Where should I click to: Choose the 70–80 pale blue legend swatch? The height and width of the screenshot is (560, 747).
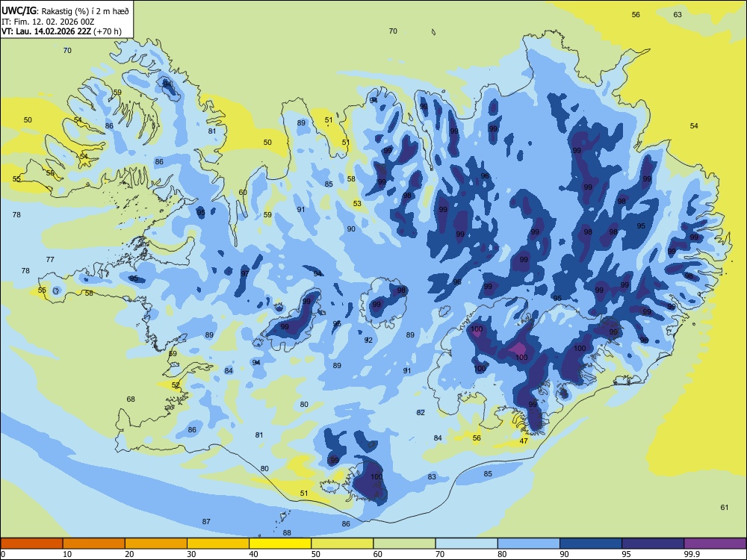click(x=466, y=544)
